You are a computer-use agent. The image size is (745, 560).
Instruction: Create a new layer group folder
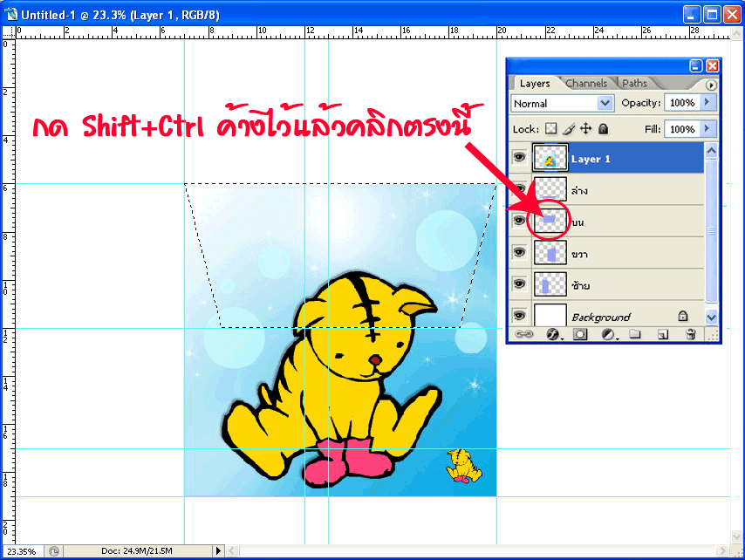635,334
